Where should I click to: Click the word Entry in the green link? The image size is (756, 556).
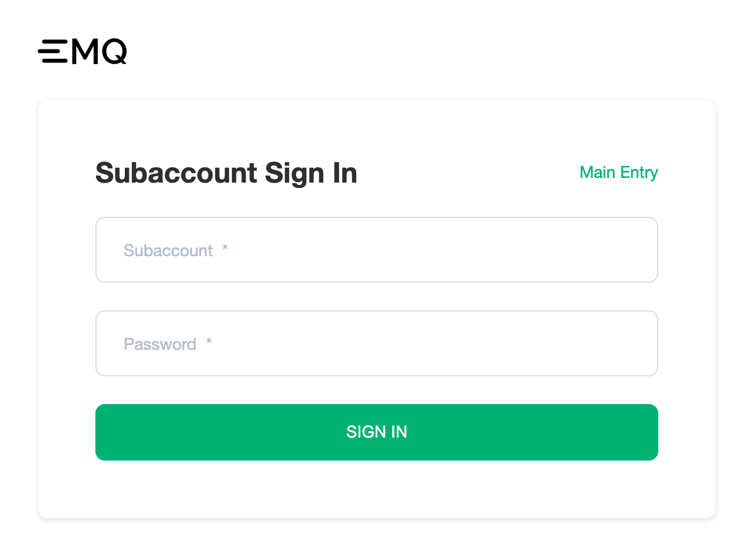[x=640, y=173]
